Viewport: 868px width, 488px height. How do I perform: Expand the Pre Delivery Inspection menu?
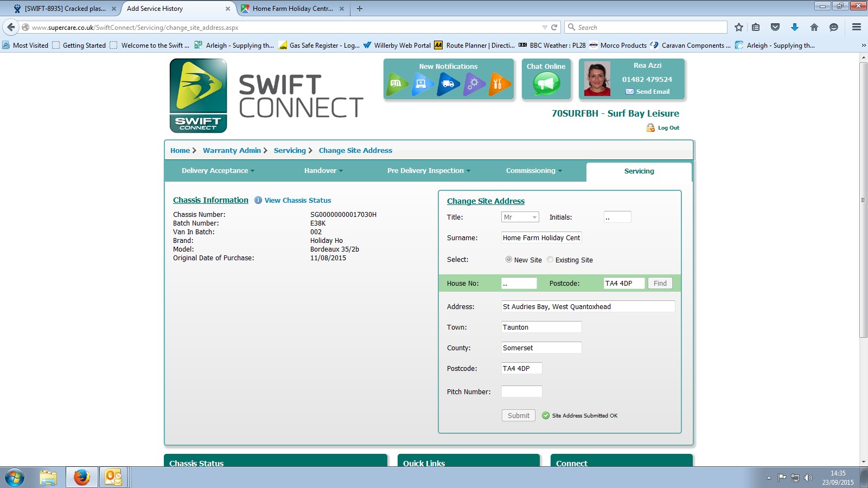pos(429,171)
